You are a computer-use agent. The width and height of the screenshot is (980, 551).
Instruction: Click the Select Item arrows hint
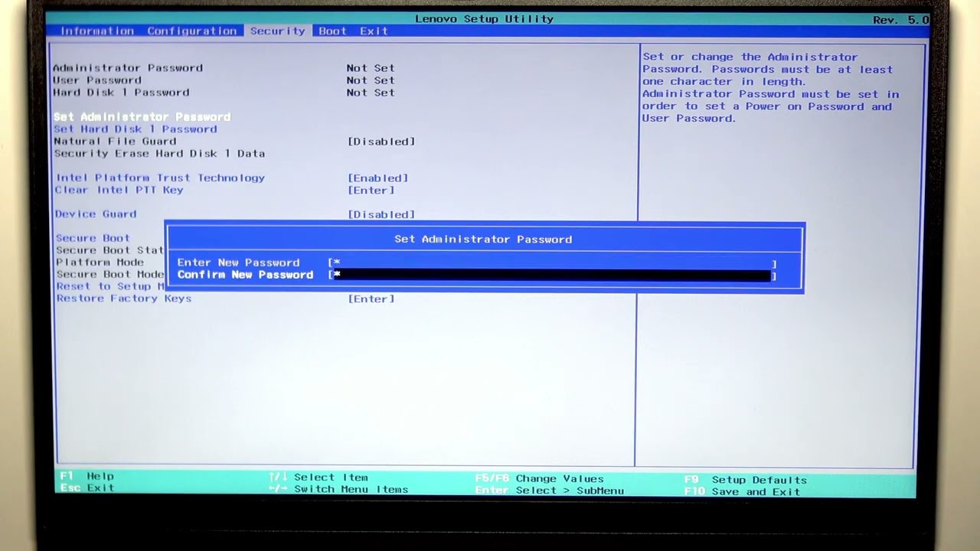click(318, 477)
